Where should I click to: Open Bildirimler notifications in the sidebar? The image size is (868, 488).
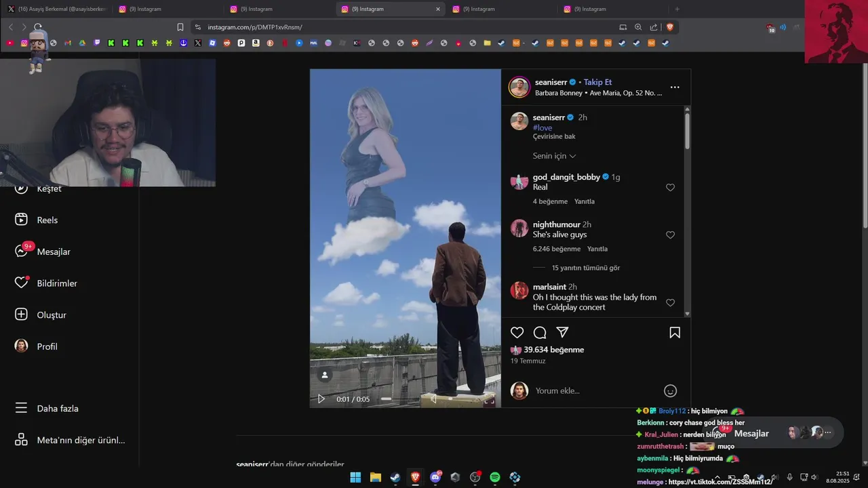(45, 283)
